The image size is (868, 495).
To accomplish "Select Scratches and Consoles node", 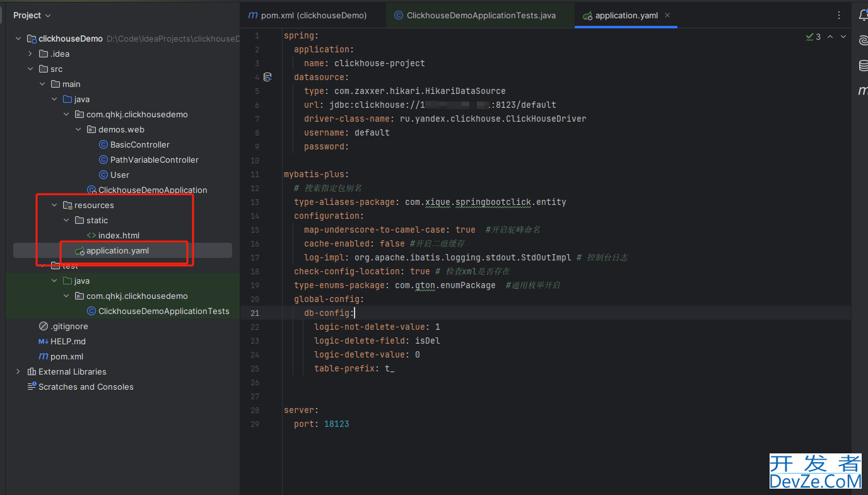I will [86, 387].
